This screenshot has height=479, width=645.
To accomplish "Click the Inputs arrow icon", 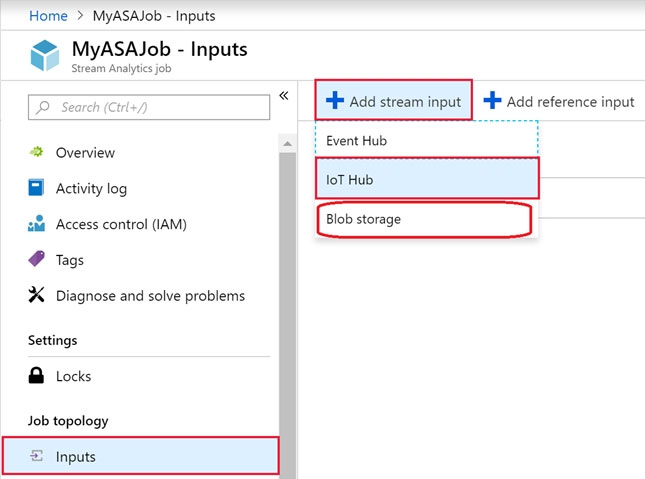I will pyautogui.click(x=36, y=456).
